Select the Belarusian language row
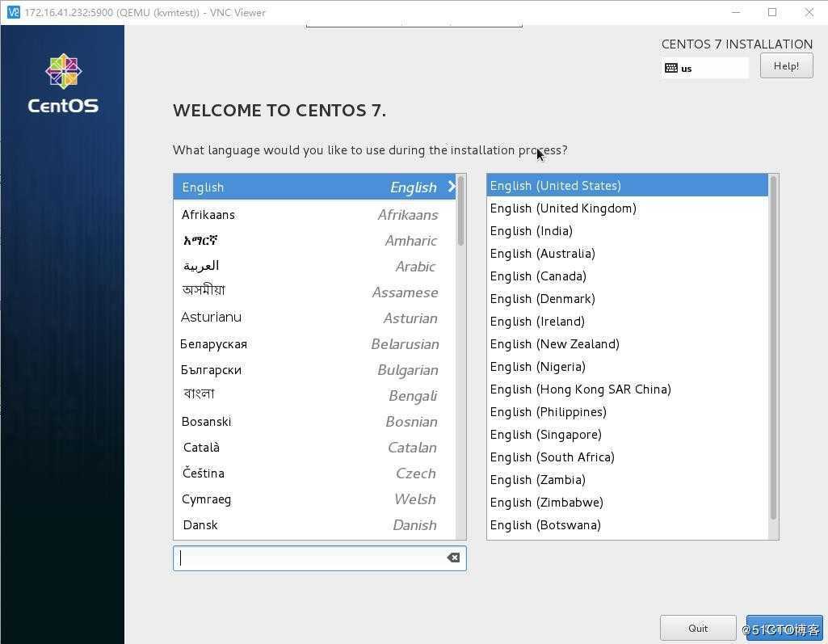The image size is (828, 644). 315,344
